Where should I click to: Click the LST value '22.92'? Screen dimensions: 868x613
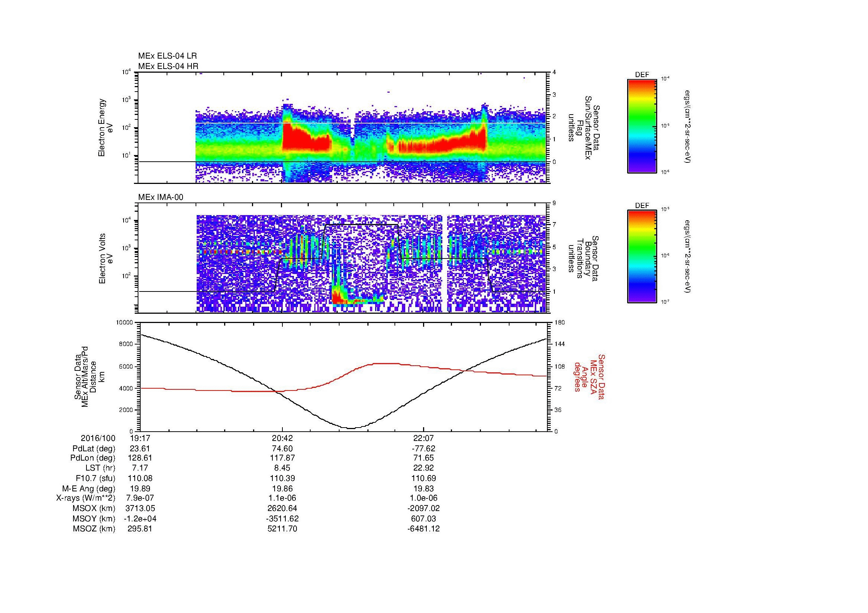pos(423,468)
